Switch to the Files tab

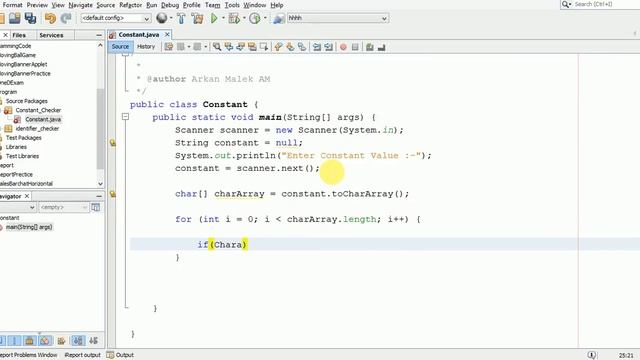(19, 35)
